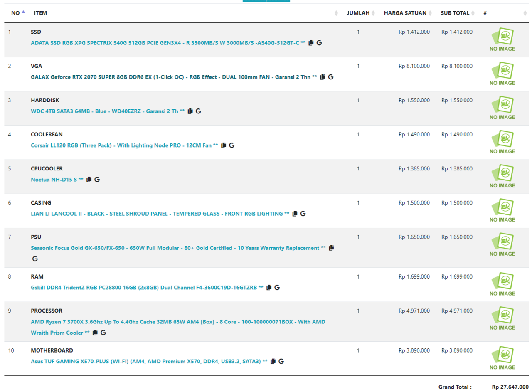View the CASING row no-image thumbnail
532x392 pixels.
(x=502, y=210)
